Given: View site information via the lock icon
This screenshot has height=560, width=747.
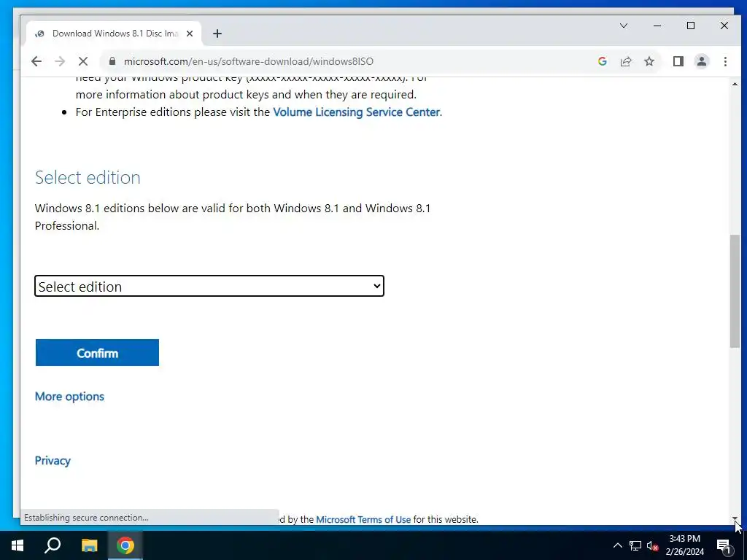Looking at the screenshot, I should click(x=112, y=61).
